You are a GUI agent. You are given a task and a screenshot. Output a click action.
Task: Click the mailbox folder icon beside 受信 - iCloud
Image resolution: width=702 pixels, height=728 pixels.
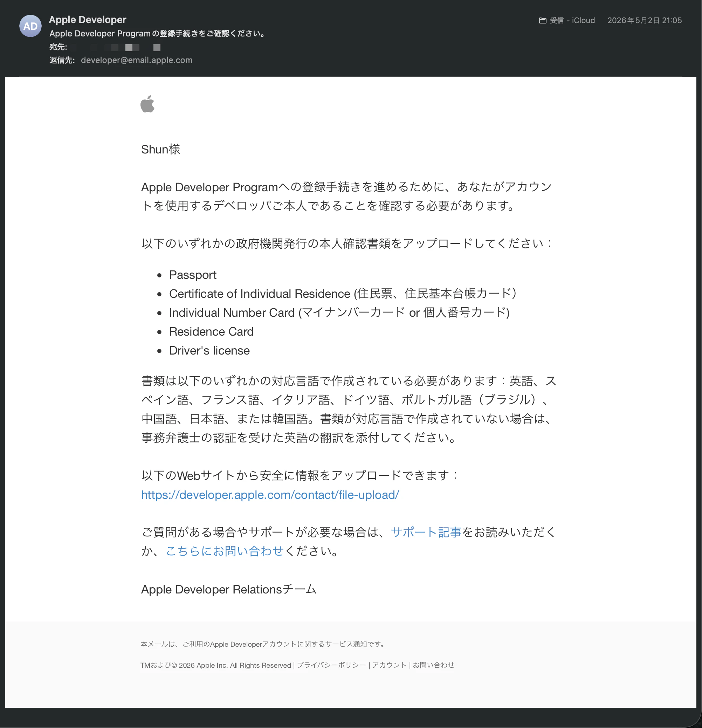pyautogui.click(x=542, y=20)
